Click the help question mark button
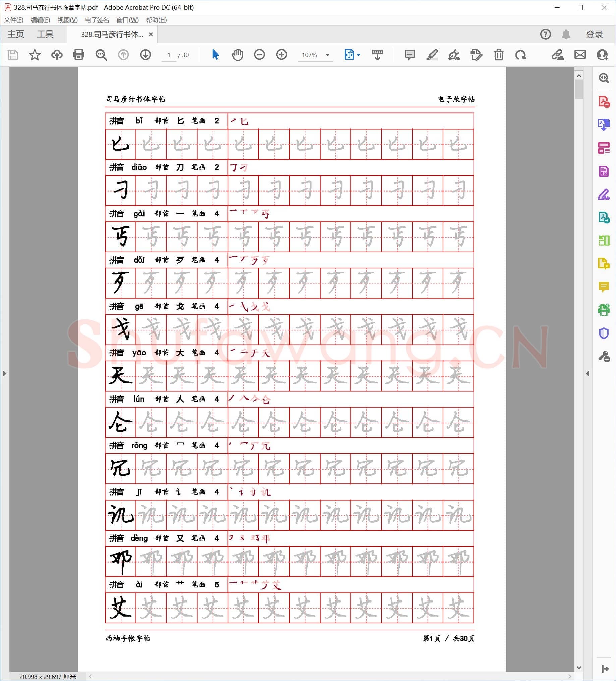 (x=545, y=34)
